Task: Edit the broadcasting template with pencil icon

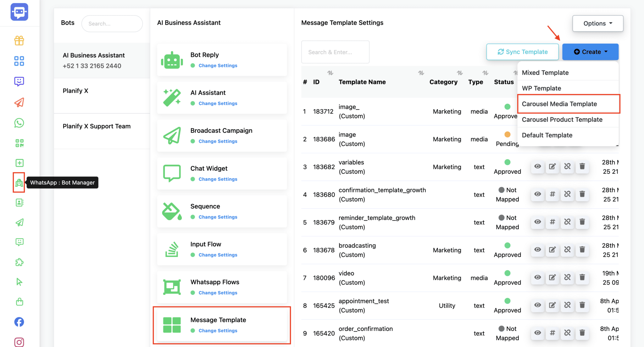Action: [x=552, y=249]
